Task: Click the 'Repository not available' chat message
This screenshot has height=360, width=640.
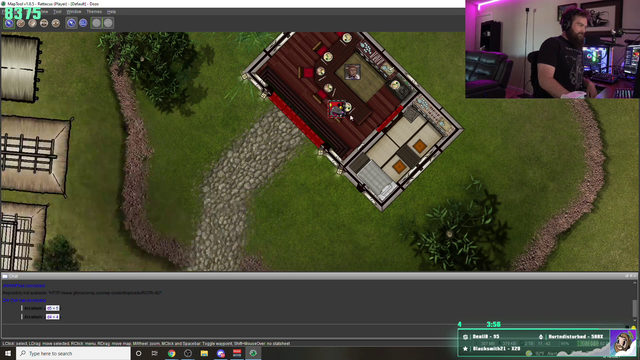Action: coord(82,293)
